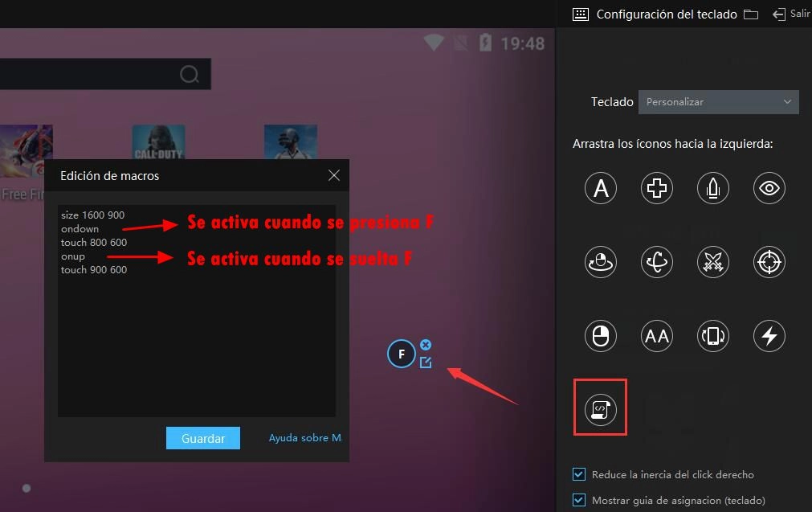Click inside the macro script text area
Screen dimensions: 812x512
pyautogui.click(x=197, y=310)
